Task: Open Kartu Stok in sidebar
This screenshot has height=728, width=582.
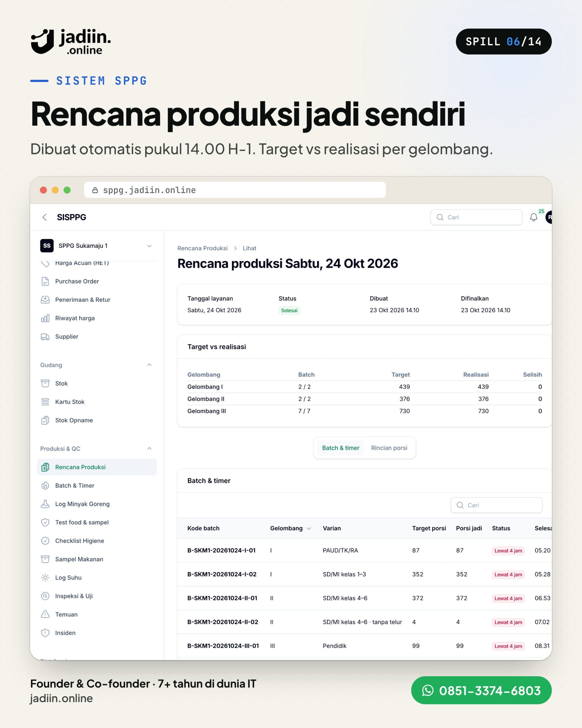Action: [x=97, y=402]
